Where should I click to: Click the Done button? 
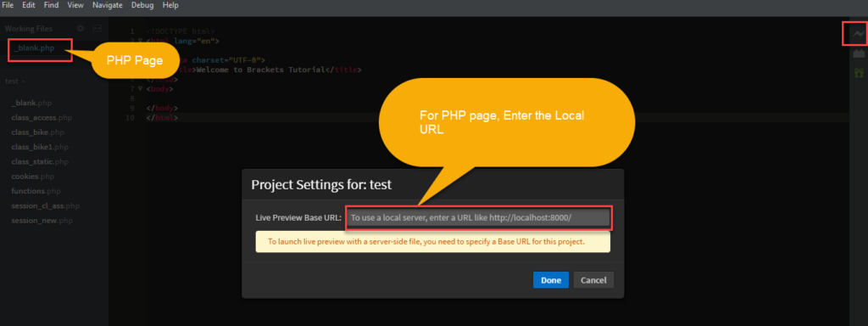click(551, 280)
